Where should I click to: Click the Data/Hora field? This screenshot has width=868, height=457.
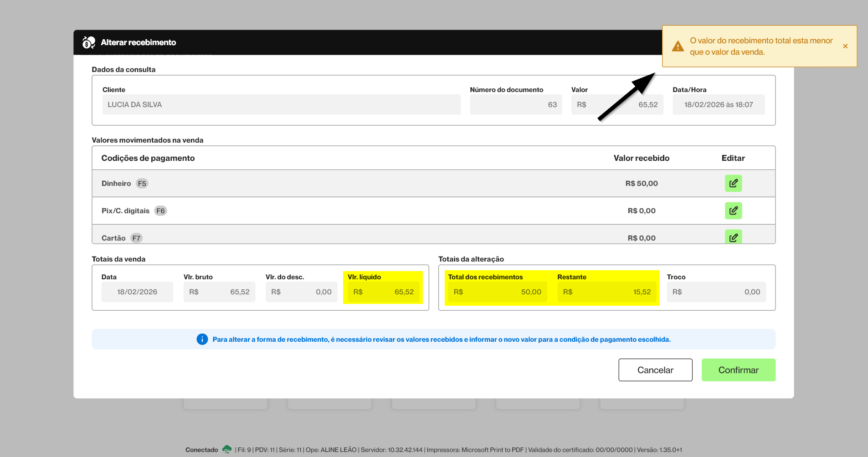coord(718,104)
